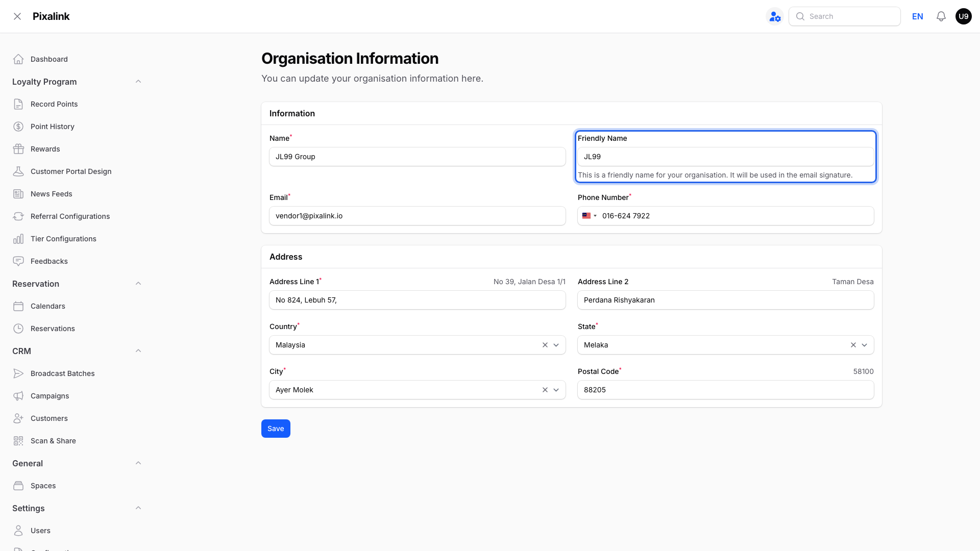Click the Rewards gift icon
Viewport: 980px width, 551px height.
click(x=18, y=149)
